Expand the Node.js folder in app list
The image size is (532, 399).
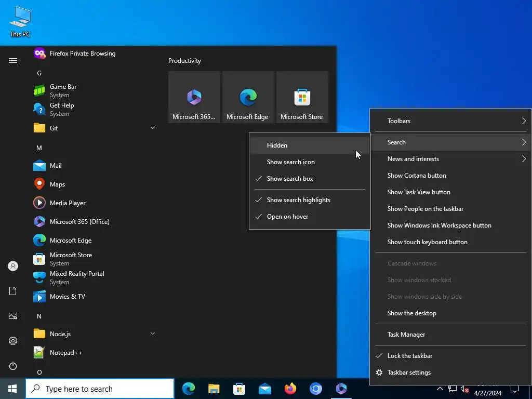click(95, 334)
